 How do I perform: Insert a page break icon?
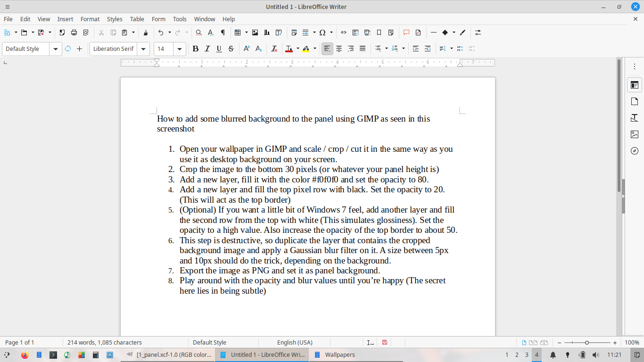pos(294,33)
